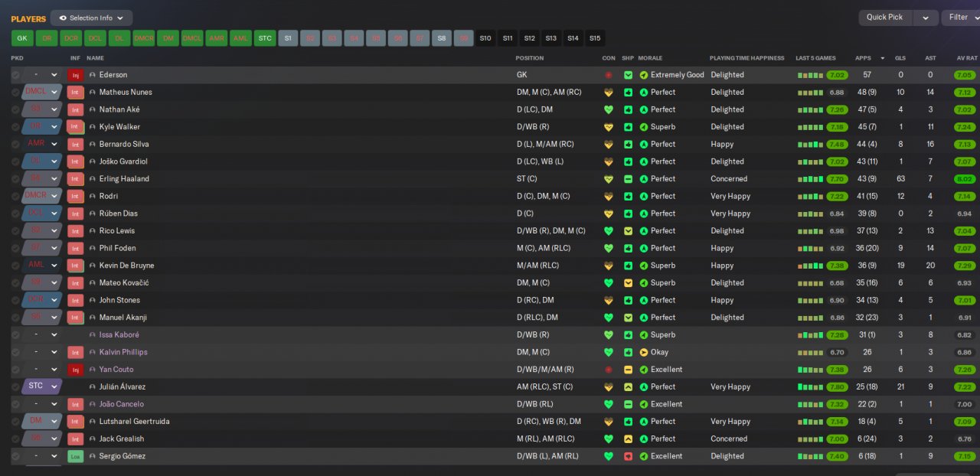
Task: Select the STC position slot
Action: click(x=264, y=38)
